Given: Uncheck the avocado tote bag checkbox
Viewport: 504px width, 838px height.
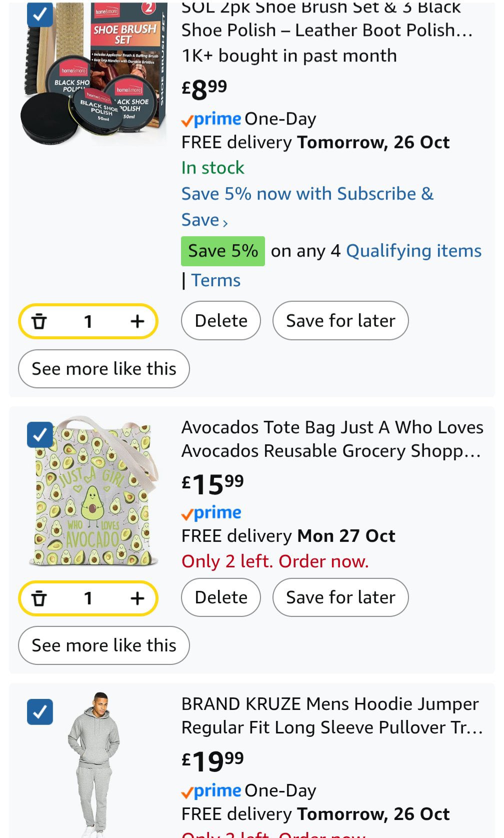Looking at the screenshot, I should (40, 434).
